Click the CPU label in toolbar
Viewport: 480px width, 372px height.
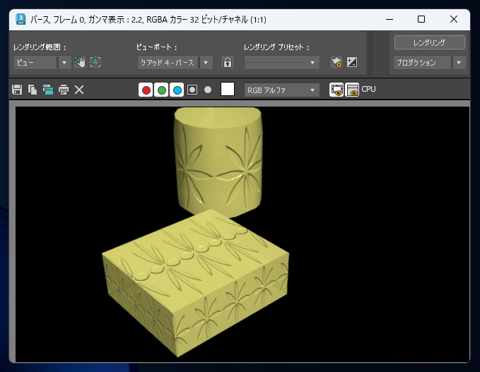pyautogui.click(x=369, y=89)
